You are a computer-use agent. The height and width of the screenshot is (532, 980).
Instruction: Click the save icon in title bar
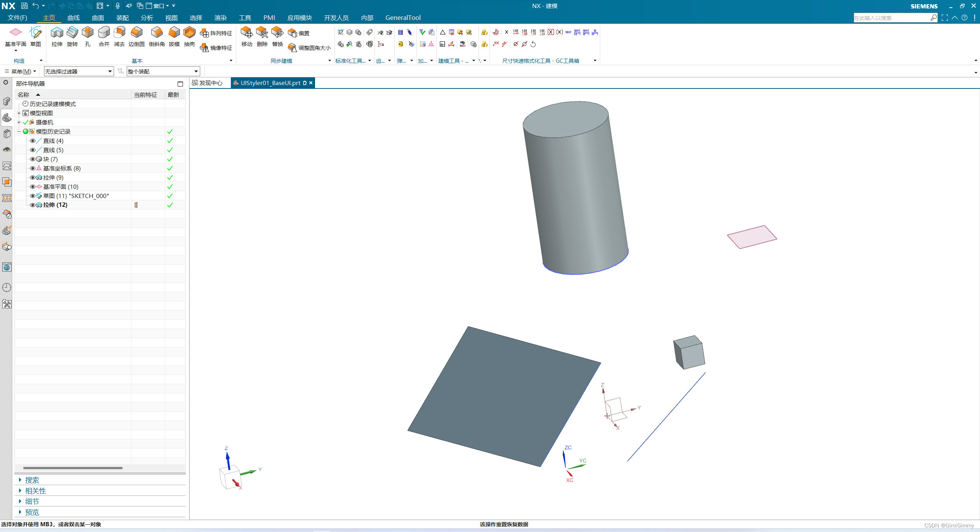click(24, 6)
